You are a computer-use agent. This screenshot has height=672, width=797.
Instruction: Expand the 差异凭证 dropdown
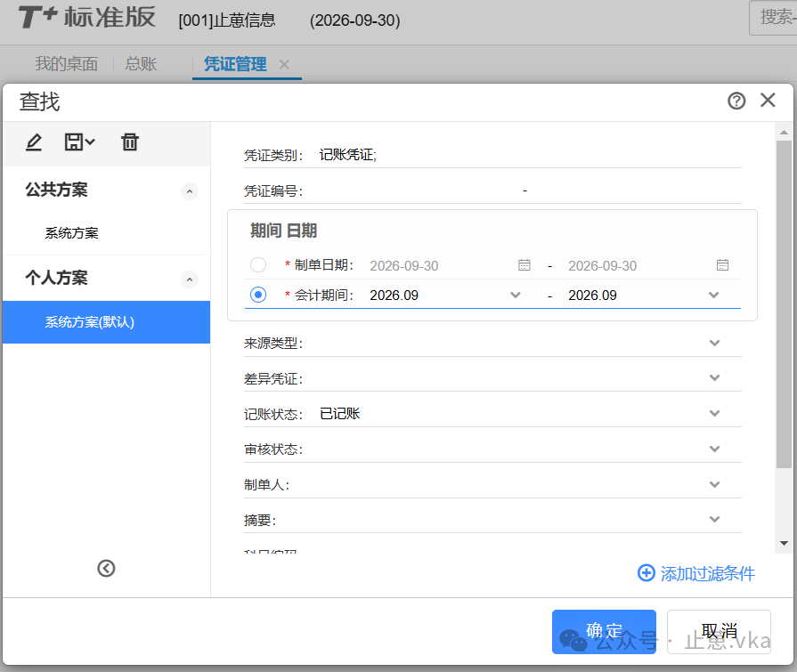tap(715, 378)
